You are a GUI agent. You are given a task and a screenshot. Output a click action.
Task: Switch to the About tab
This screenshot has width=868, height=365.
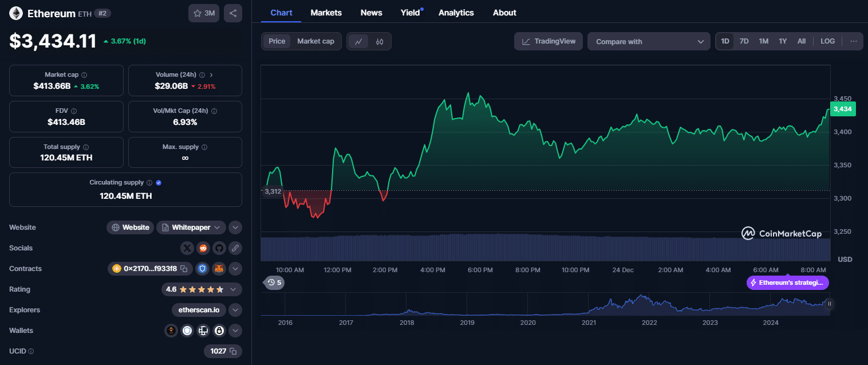[x=504, y=13]
